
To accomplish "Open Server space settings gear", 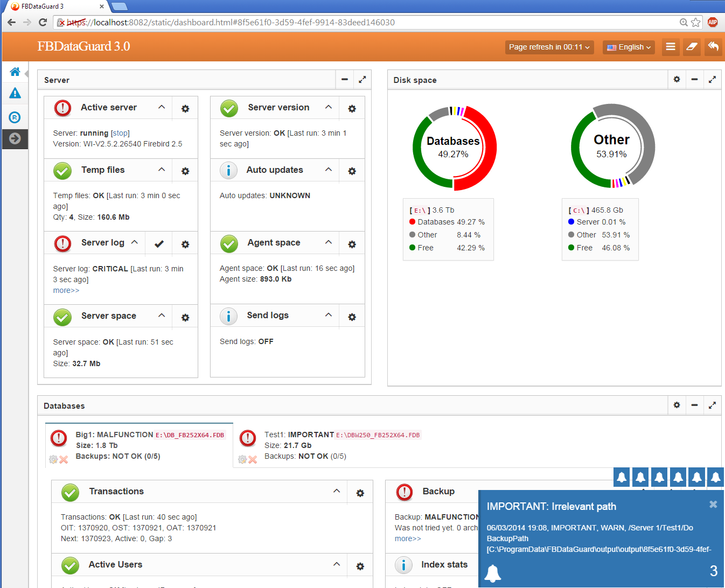I will pos(185,318).
